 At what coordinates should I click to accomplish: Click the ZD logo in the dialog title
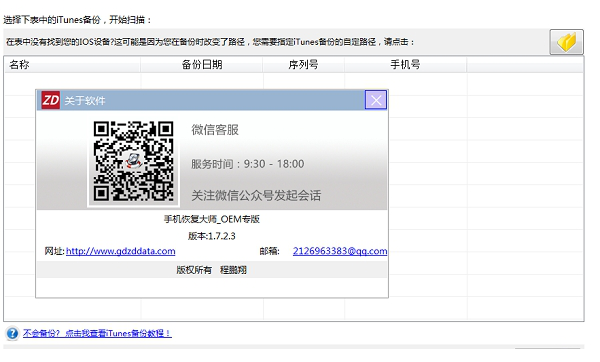pyautogui.click(x=51, y=100)
